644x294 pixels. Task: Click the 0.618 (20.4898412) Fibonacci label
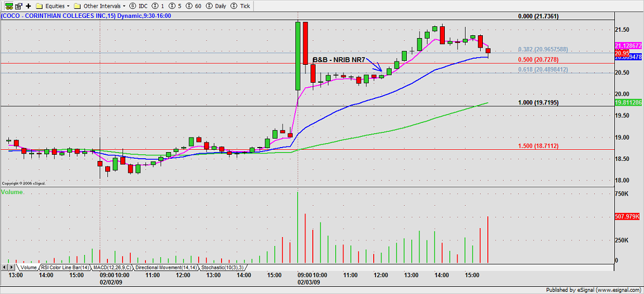pyautogui.click(x=543, y=70)
